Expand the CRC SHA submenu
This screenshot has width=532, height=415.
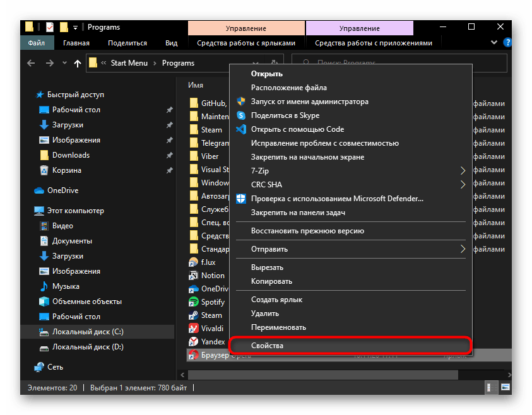pos(463,184)
